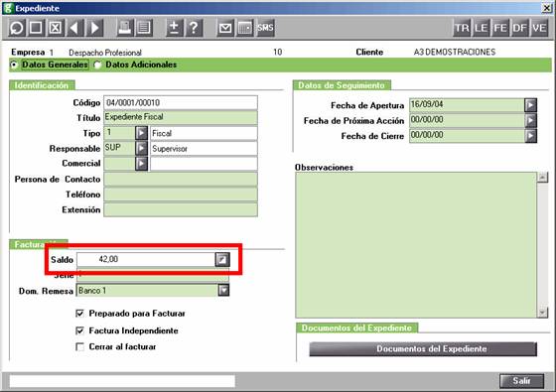The image size is (556, 392).
Task: Open the Fecha de Apertura date picker arrow
Action: coord(530,105)
